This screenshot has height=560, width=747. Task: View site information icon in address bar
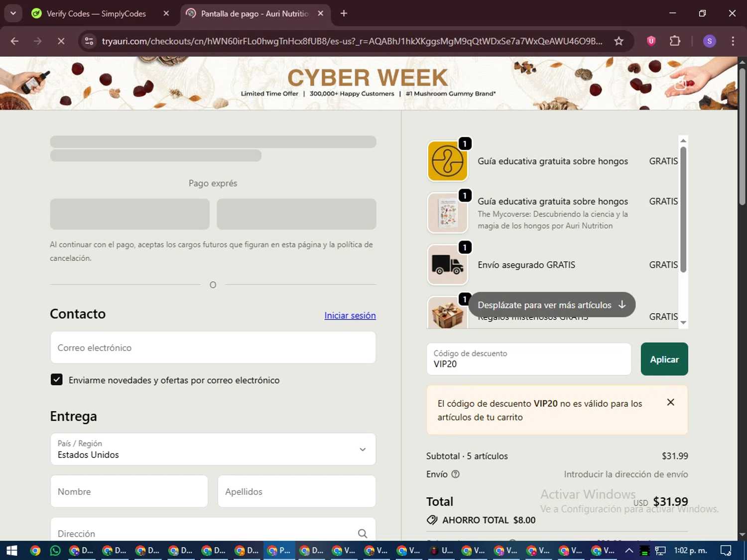coord(89,41)
